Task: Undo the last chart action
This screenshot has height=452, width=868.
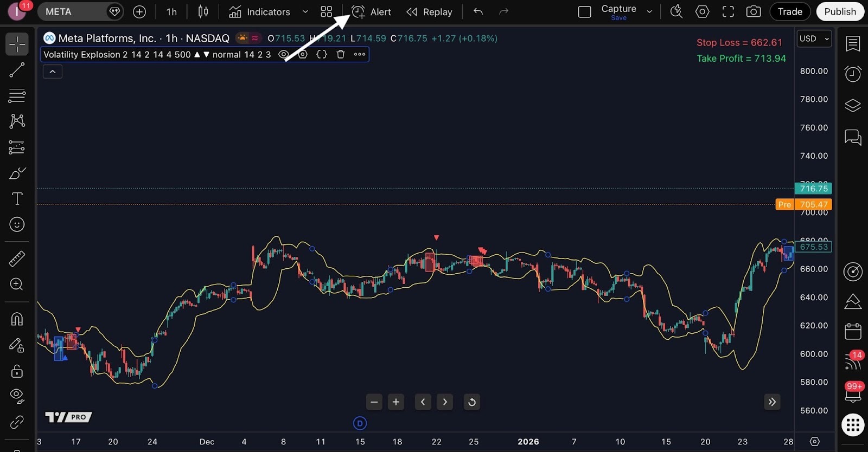Action: point(478,11)
